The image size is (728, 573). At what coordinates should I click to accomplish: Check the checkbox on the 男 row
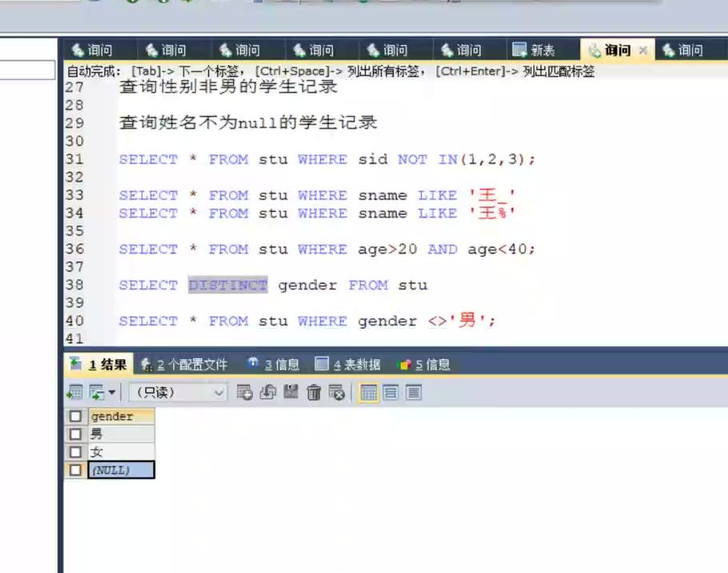pos(75,433)
